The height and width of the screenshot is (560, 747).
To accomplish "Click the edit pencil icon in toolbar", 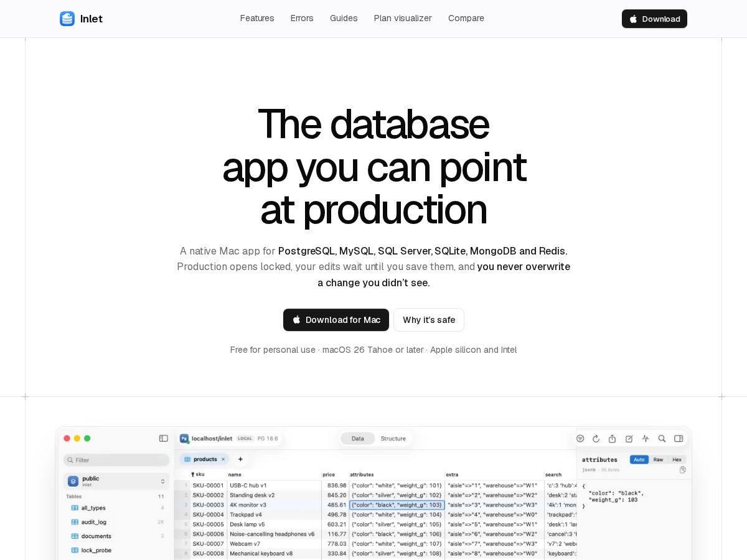I will tap(629, 439).
